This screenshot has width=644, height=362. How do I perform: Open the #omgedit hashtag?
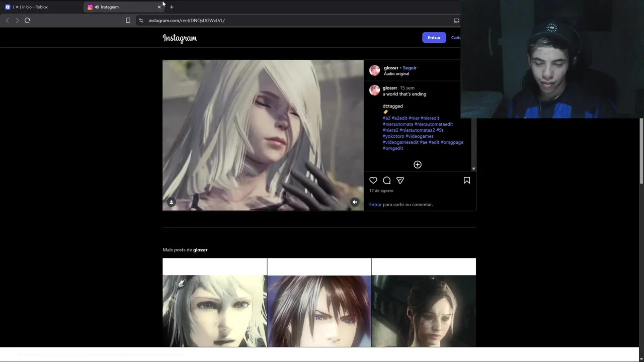coord(393,148)
